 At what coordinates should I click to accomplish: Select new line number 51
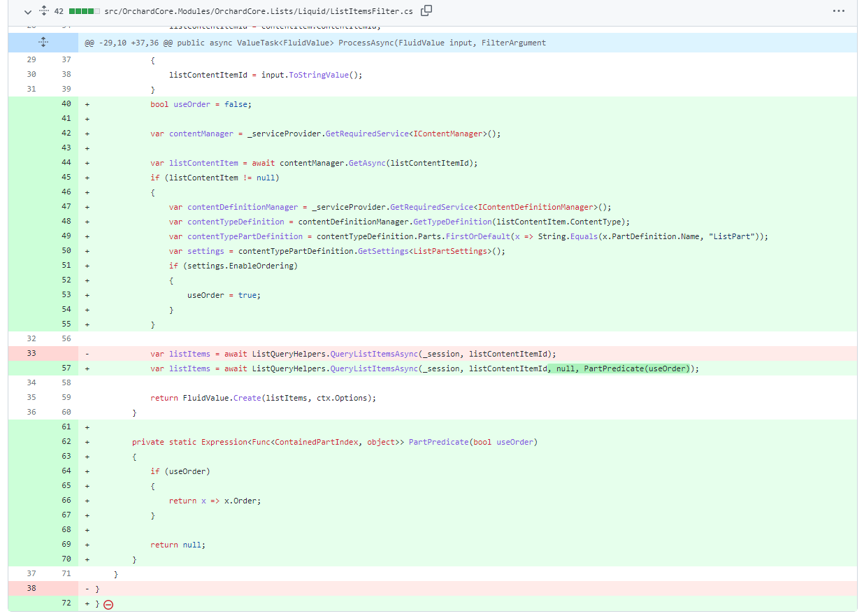tap(66, 266)
